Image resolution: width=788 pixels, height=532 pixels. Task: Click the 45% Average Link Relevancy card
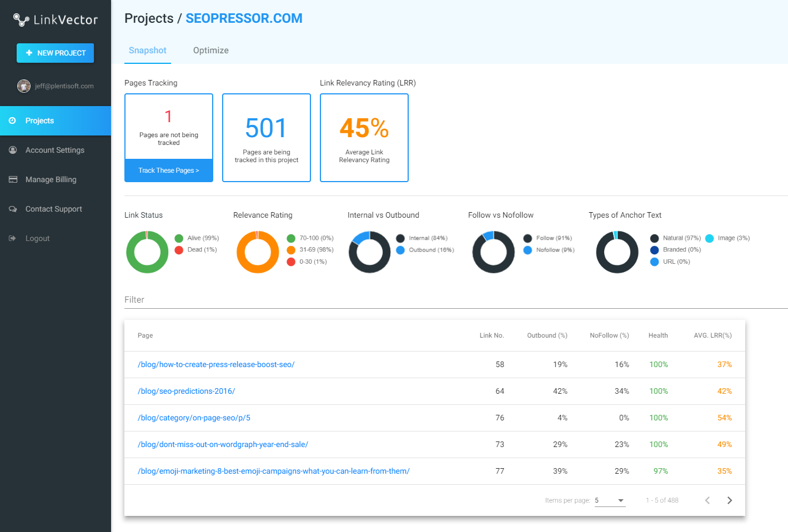pos(364,138)
